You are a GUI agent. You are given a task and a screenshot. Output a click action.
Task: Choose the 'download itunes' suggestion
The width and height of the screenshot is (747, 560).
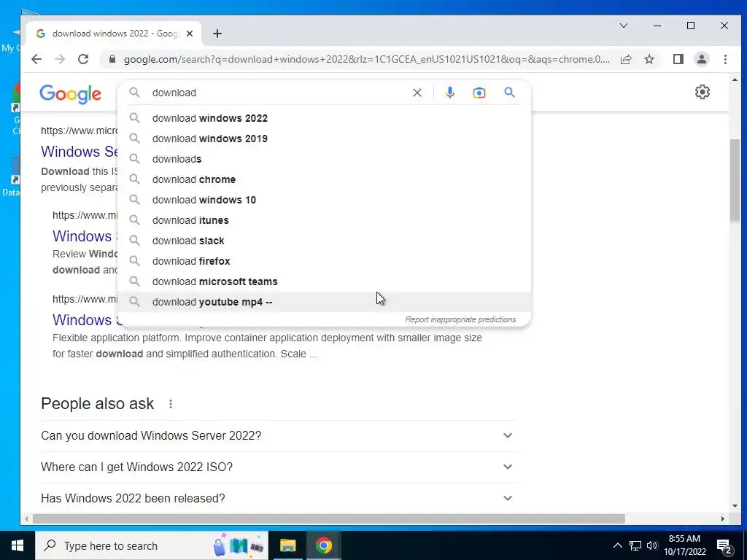(x=324, y=220)
